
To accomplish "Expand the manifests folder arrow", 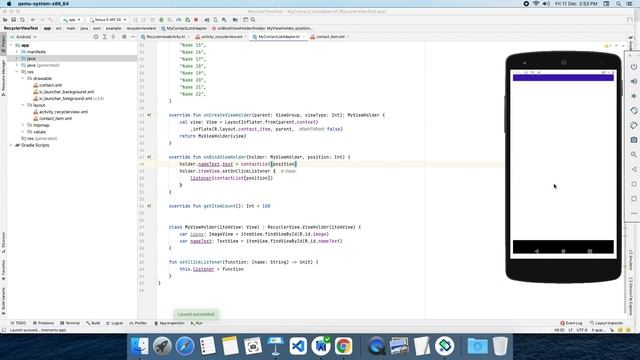I will pos(17,52).
